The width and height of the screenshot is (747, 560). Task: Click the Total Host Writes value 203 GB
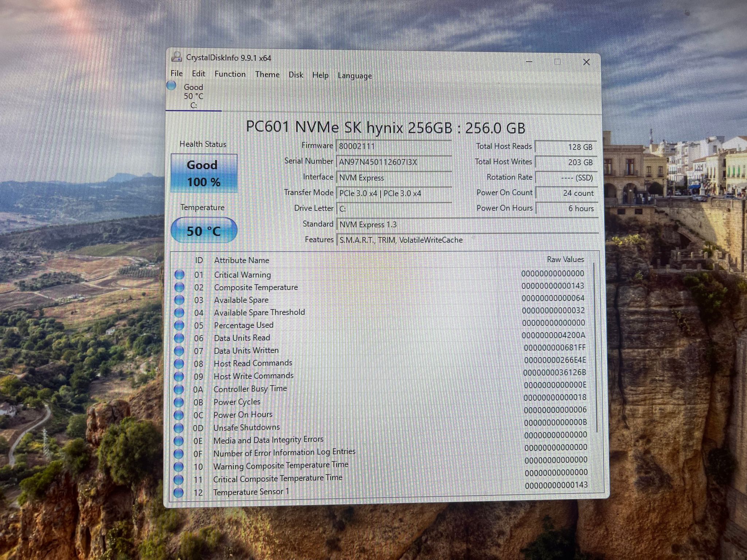(566, 162)
